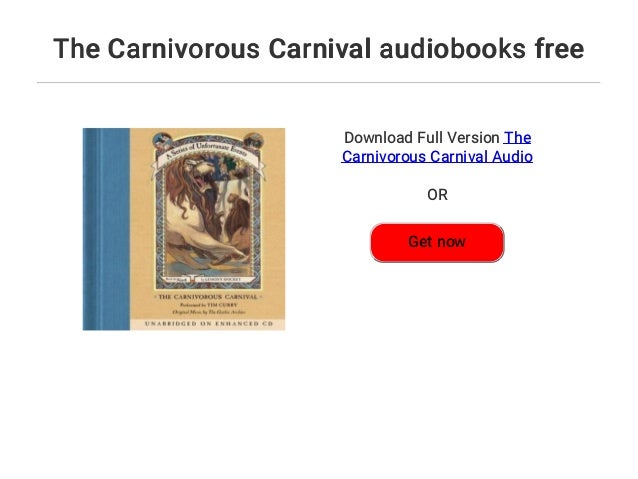The image size is (638, 479).
Task: Click the right corner medallion on cover
Action: pyautogui.click(x=253, y=140)
